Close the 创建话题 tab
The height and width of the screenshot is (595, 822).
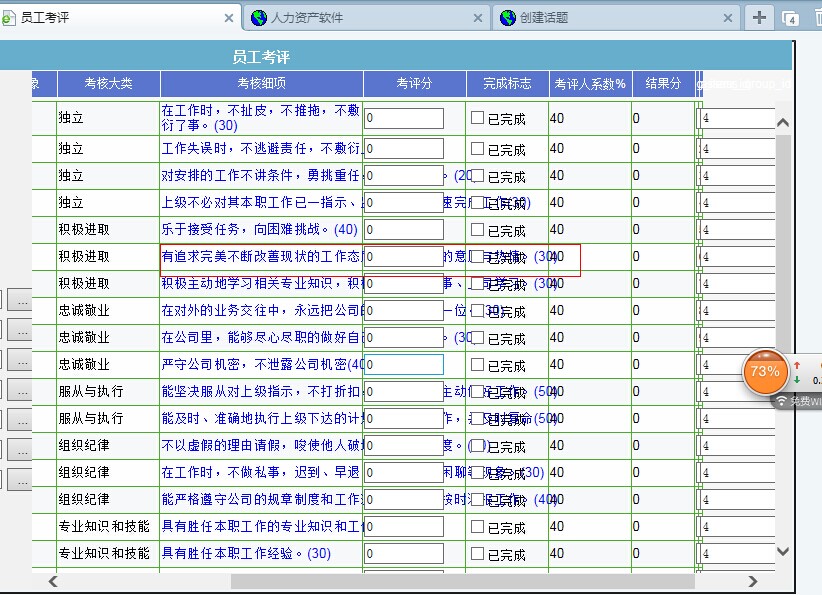click(x=727, y=18)
